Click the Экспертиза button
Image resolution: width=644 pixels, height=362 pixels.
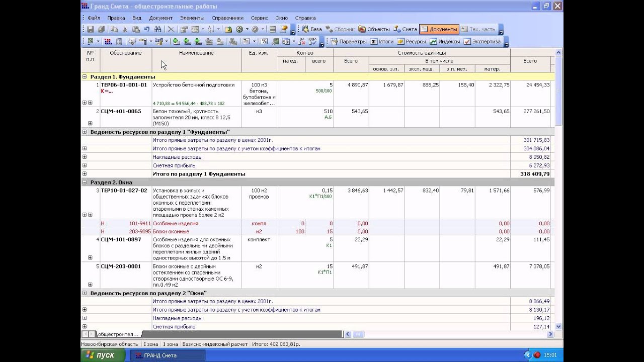[x=482, y=42]
